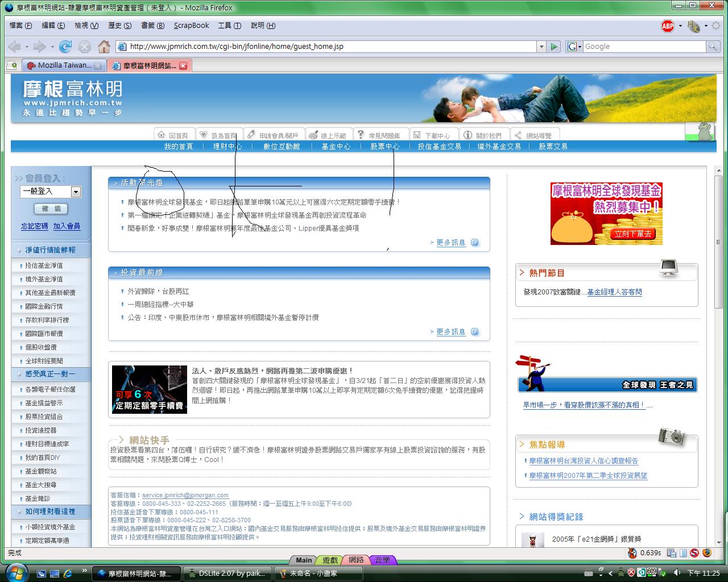Click the 確認 login button
The width and height of the screenshot is (728, 582).
[51, 209]
